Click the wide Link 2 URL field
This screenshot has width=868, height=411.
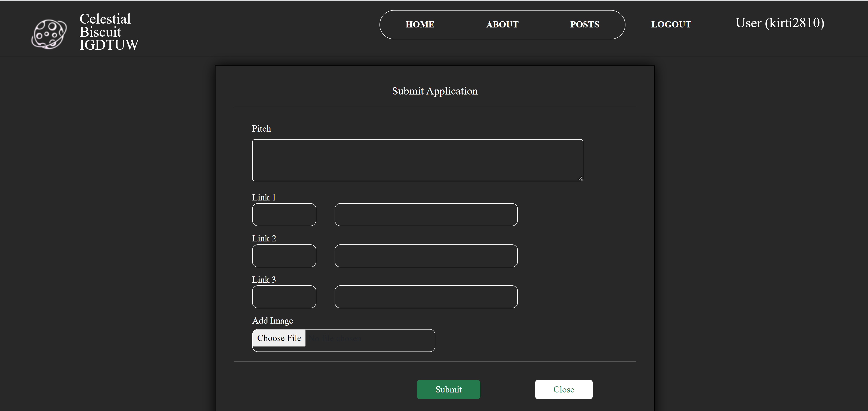(x=426, y=256)
